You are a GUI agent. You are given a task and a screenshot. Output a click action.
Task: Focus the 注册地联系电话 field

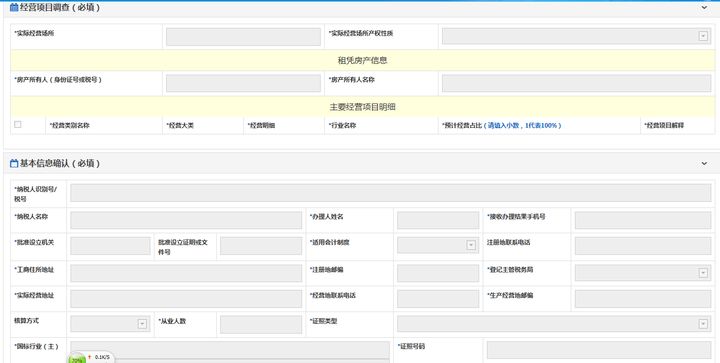coord(643,246)
